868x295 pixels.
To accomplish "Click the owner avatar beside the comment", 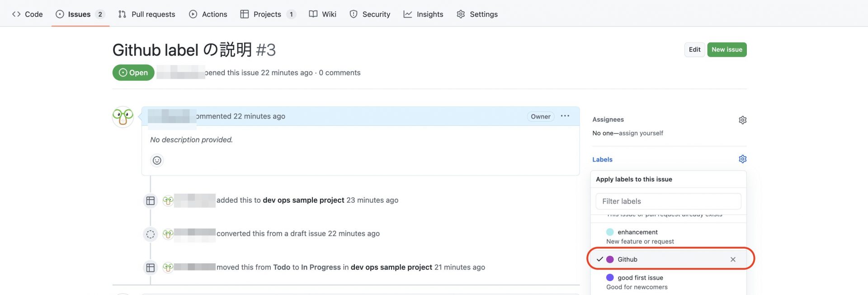I will pos(123,117).
